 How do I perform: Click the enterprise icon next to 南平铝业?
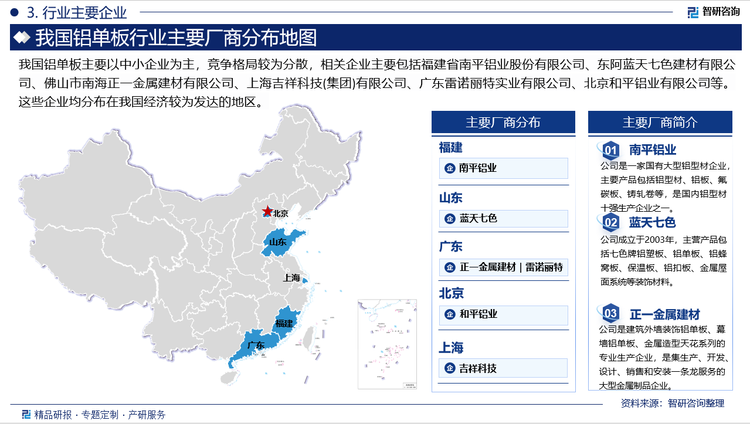pos(450,168)
